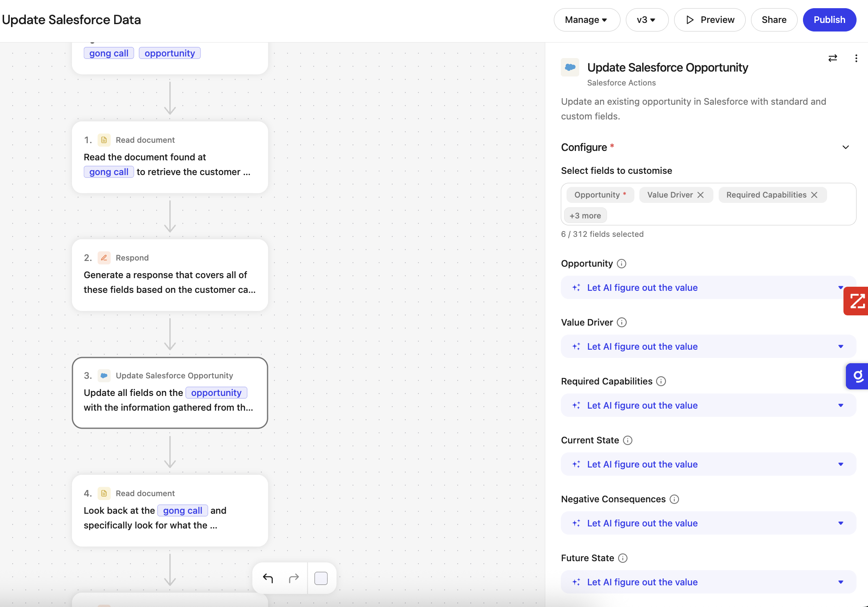Remove the Required Capabilities field chip
Image resolution: width=868 pixels, height=607 pixels.
click(x=814, y=195)
